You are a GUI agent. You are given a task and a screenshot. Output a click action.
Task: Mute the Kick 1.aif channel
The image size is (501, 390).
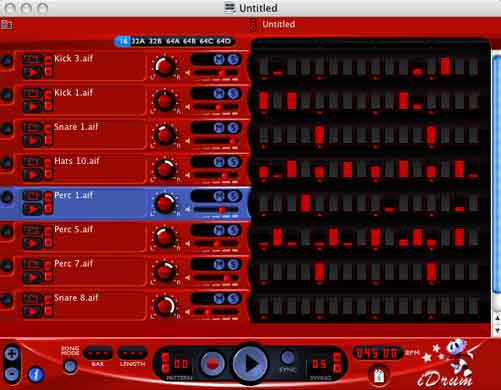point(219,94)
